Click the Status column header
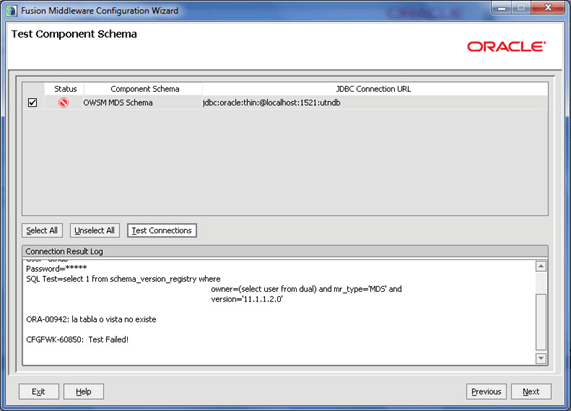Image resolution: width=571 pixels, height=411 pixels. tap(64, 89)
